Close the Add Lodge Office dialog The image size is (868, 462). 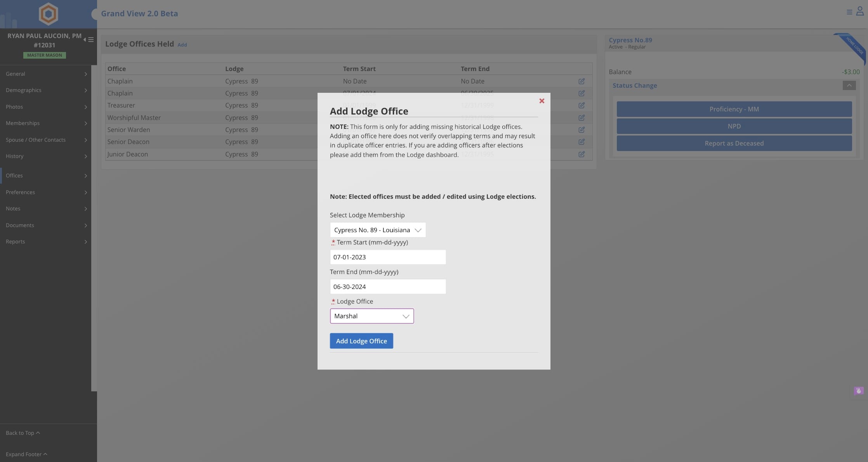pos(542,101)
